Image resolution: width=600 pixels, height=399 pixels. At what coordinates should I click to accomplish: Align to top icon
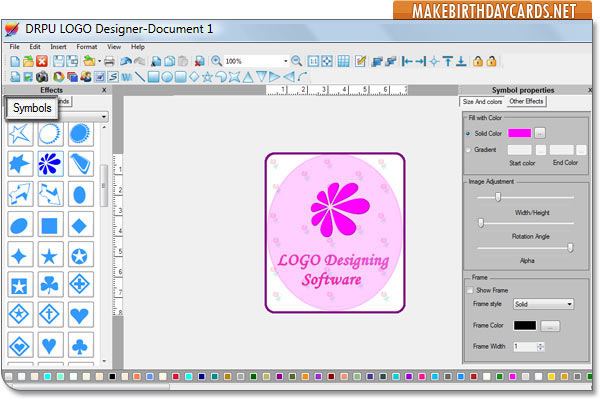[447, 61]
